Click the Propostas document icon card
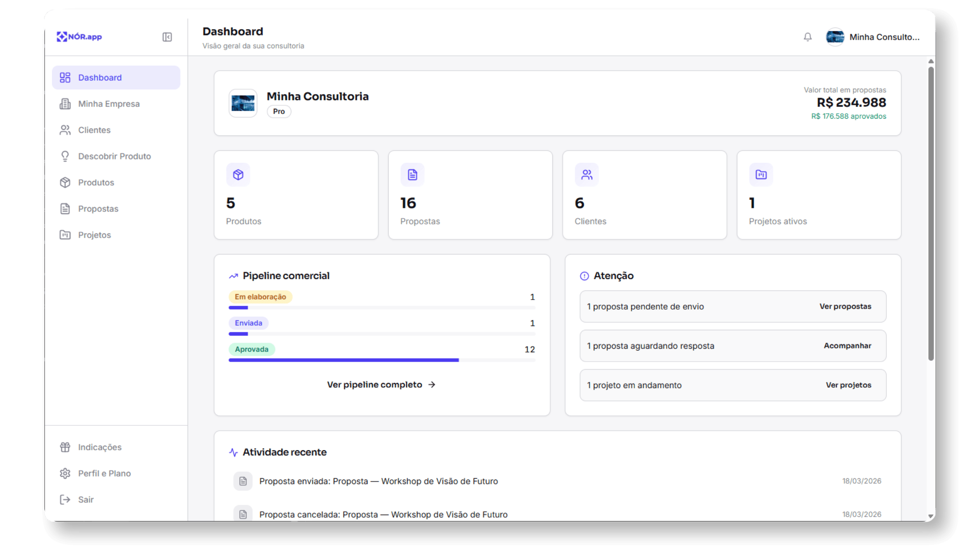980x551 pixels. click(412, 175)
